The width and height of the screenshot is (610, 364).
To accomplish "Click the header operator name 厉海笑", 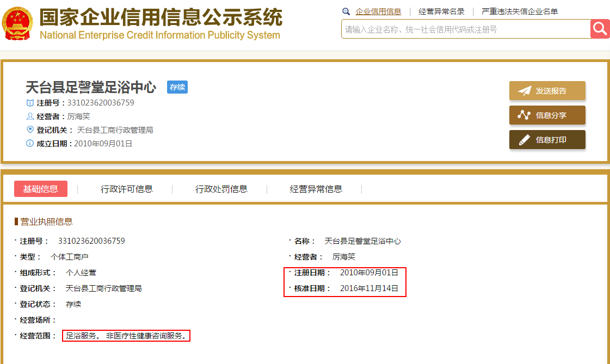I will 78,116.
